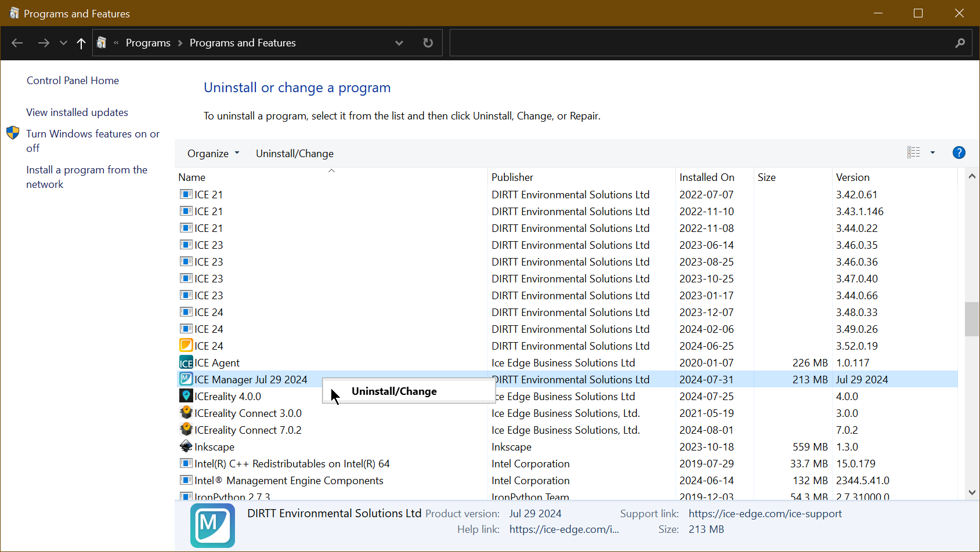Image resolution: width=980 pixels, height=552 pixels.
Task: Click Programs and Features breadcrumb
Action: pos(243,43)
